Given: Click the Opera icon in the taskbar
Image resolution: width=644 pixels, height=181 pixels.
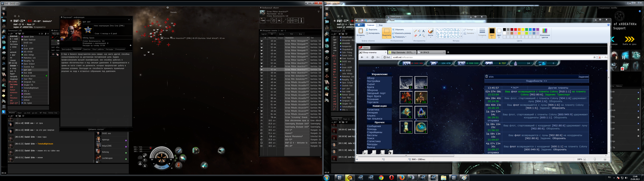Looking at the screenshot, I should tap(391, 178).
